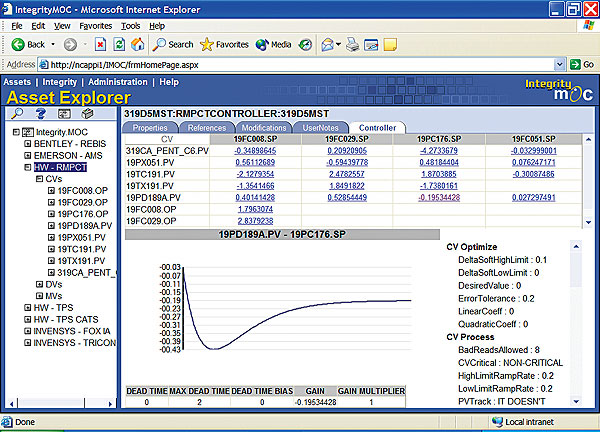The image size is (600, 432).
Task: Open the Media pane
Action: pyautogui.click(x=274, y=45)
